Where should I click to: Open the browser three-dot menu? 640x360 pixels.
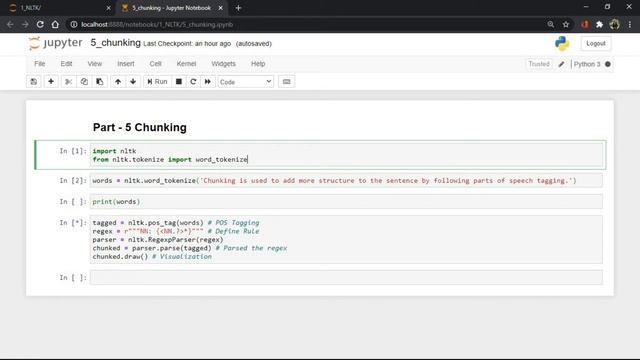(630, 24)
